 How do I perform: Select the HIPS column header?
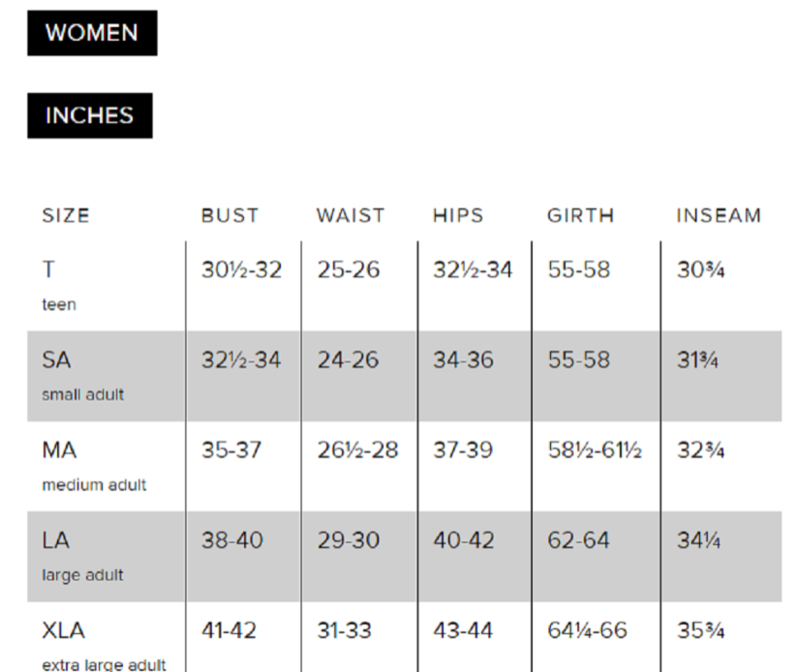458,216
